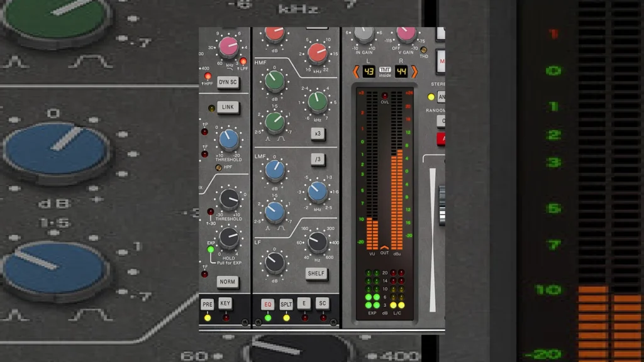Click the OVL overload indicator LED

point(385,96)
